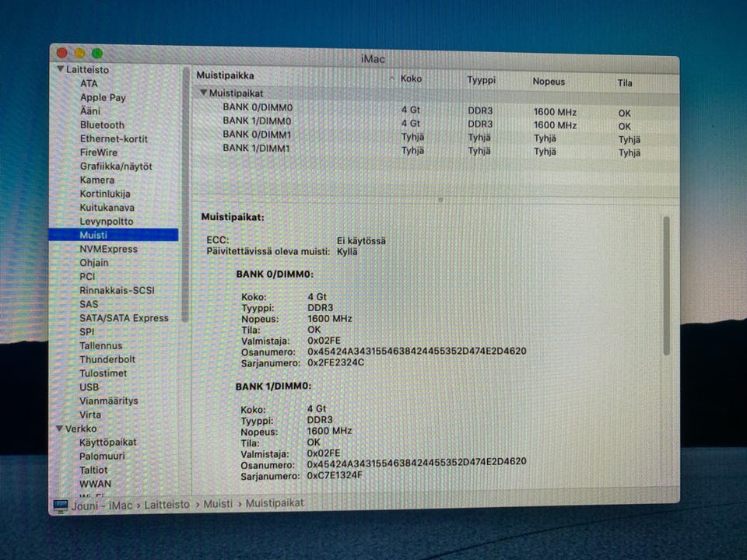Image resolution: width=747 pixels, height=560 pixels.
Task: Open SPI in the sidebar
Action: click(x=86, y=332)
